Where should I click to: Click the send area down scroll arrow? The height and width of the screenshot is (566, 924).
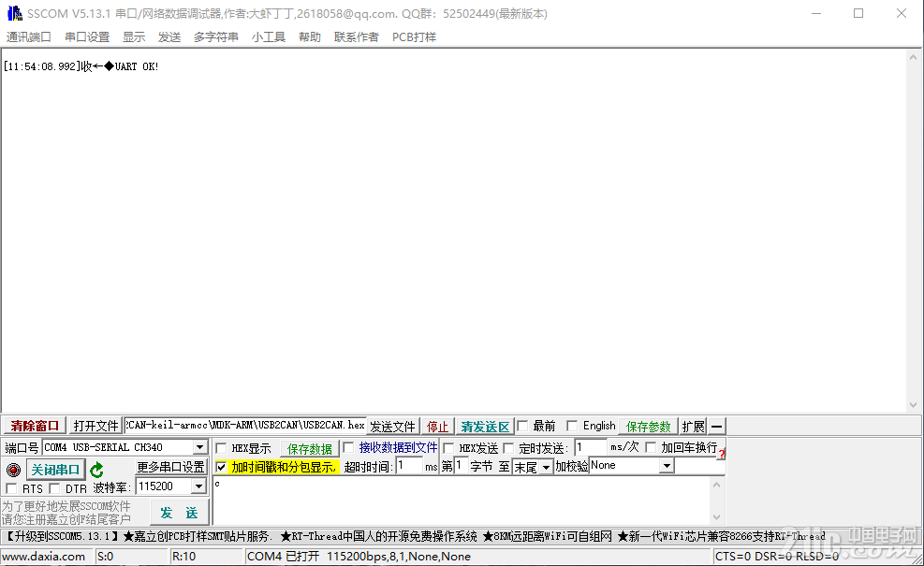click(716, 517)
